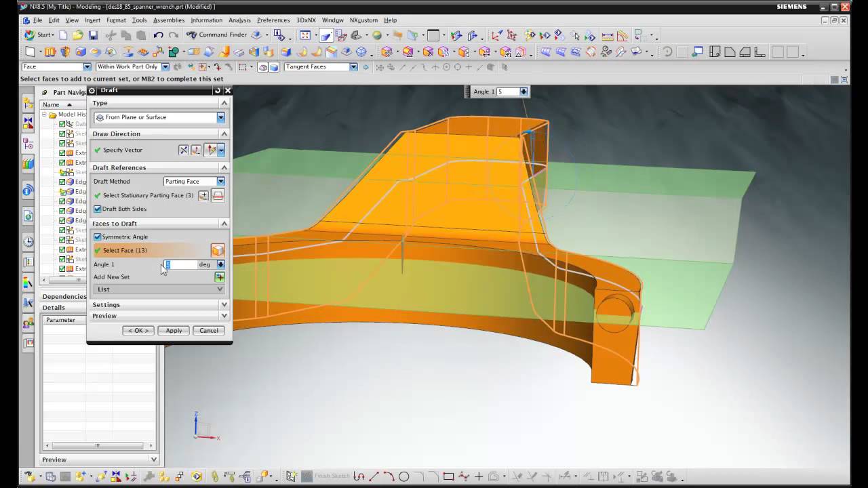Click the Select Face cube icon
The image size is (868, 488).
(x=218, y=250)
